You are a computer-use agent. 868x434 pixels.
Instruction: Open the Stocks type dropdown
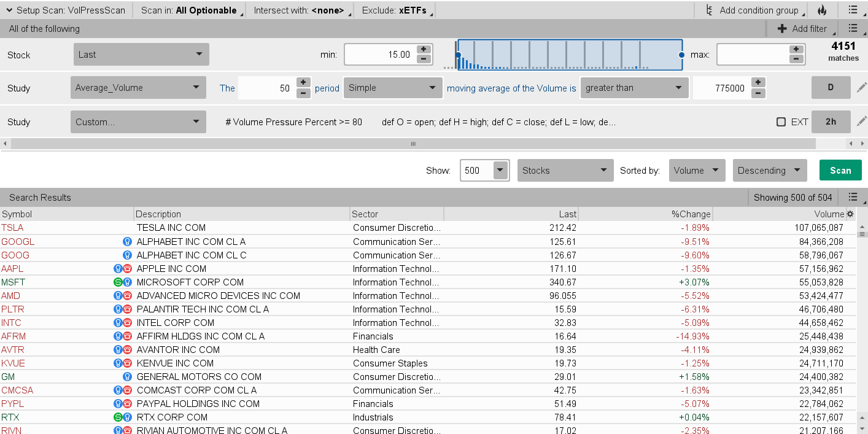click(x=565, y=171)
